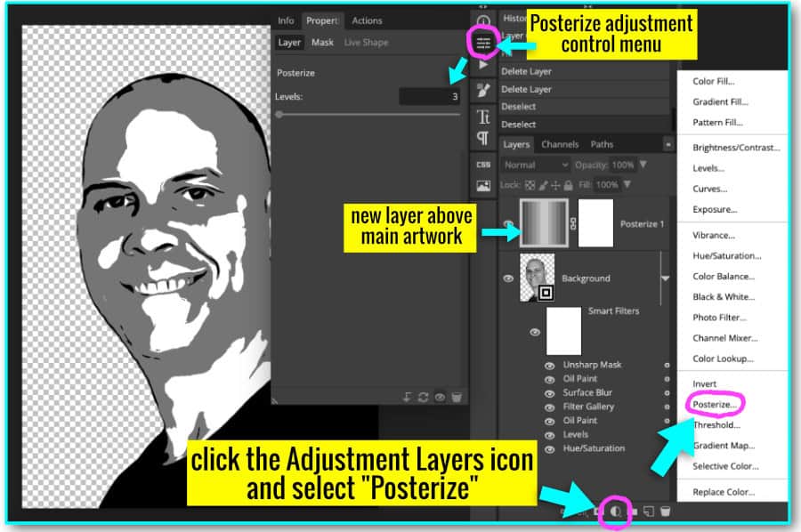The image size is (801, 532).
Task: Toggle the Surface Blur filter eye
Action: [550, 393]
